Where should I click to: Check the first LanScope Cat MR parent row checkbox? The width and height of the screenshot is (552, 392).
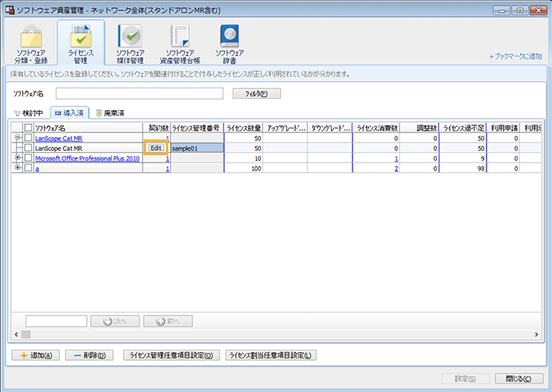click(28, 138)
